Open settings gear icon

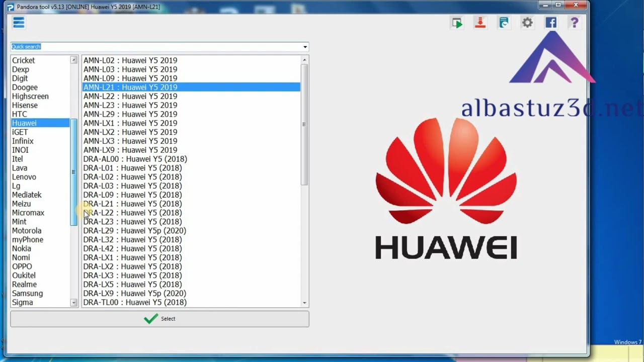[x=527, y=23]
